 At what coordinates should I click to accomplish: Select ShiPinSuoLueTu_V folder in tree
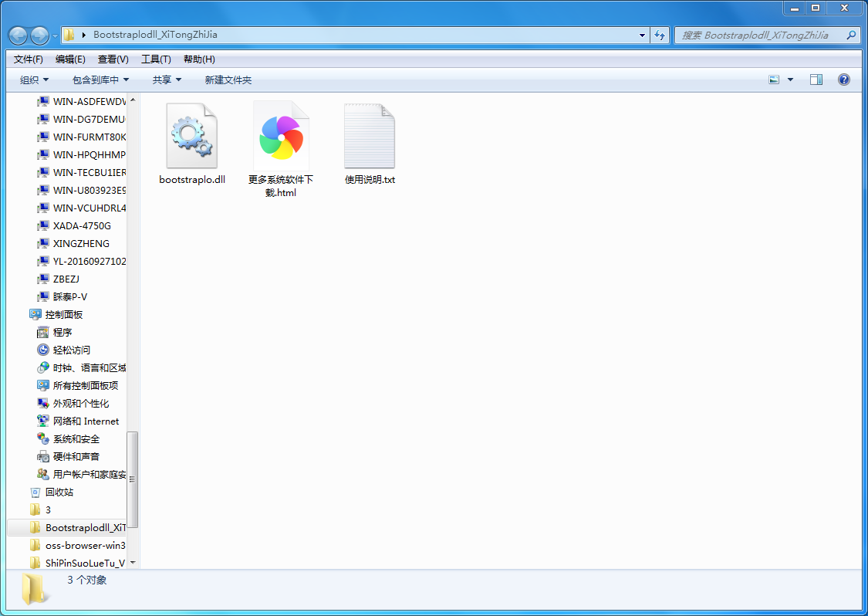77,563
